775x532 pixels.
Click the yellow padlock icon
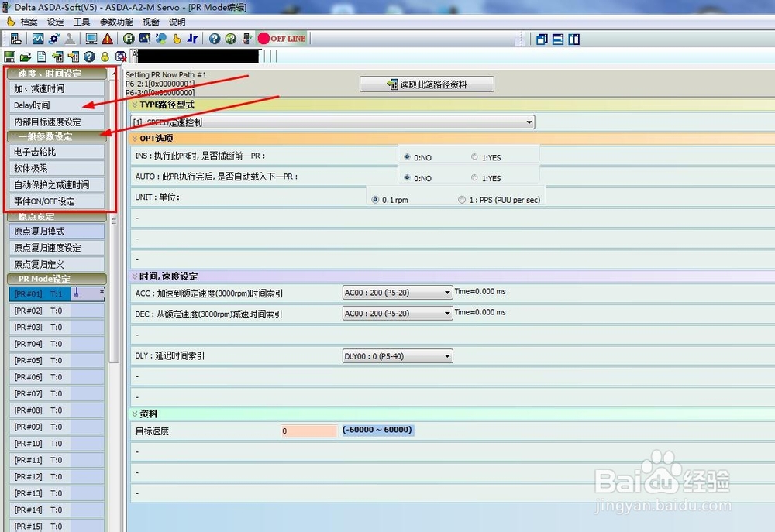(105, 57)
